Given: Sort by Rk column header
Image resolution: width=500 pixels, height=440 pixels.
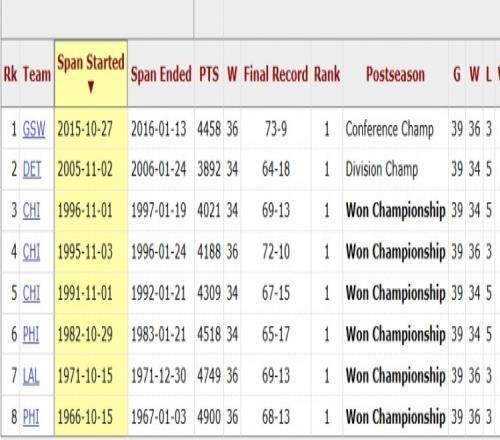Looking at the screenshot, I should point(10,74).
